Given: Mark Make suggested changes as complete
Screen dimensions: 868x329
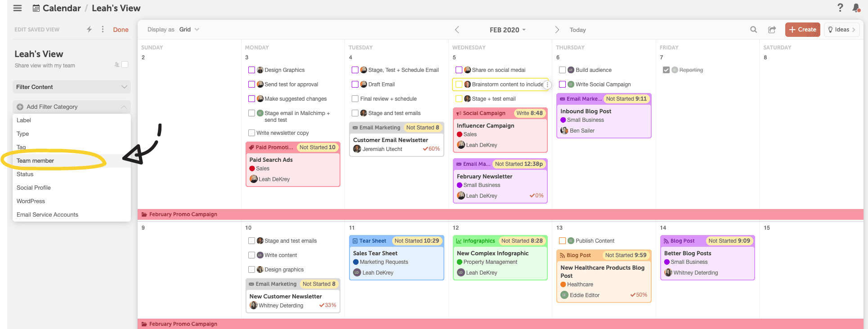Looking at the screenshot, I should click(252, 99).
